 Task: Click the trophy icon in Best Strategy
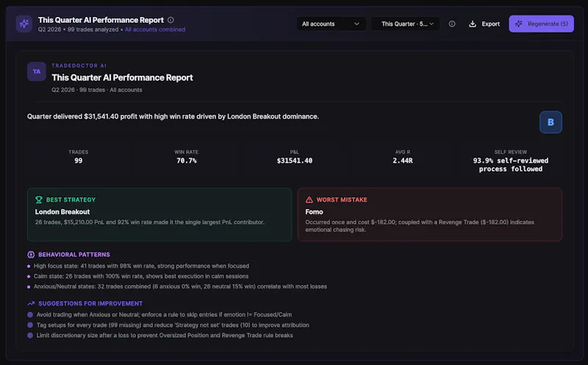tap(39, 199)
